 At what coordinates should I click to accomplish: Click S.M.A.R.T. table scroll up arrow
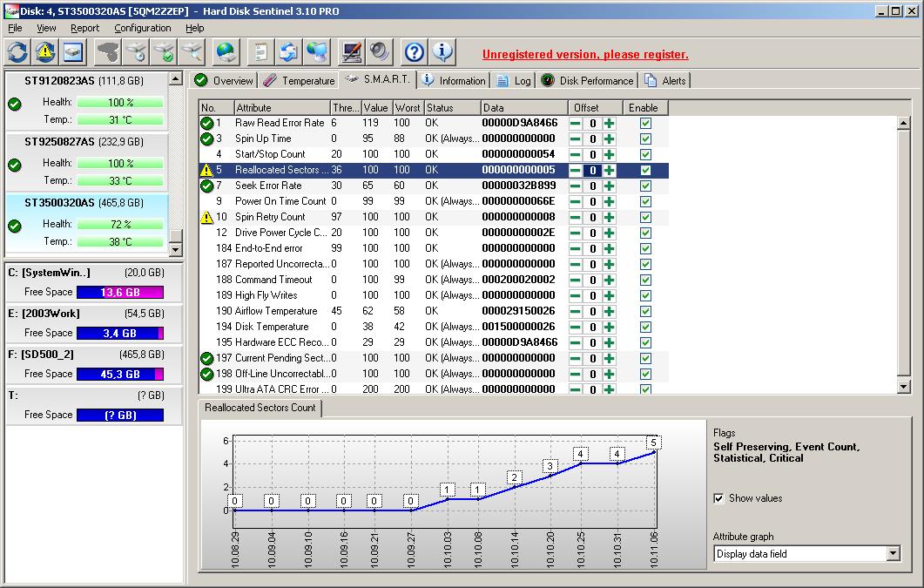click(x=903, y=123)
